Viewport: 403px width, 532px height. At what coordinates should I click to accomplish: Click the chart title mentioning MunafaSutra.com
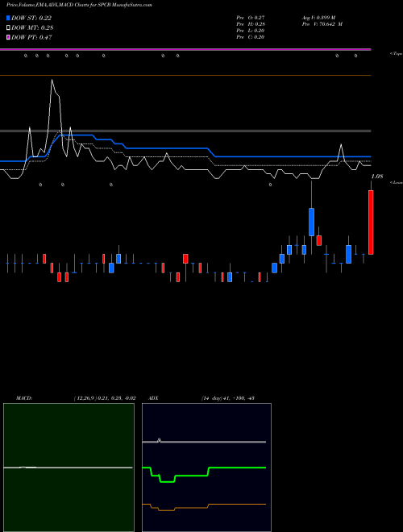79,5
